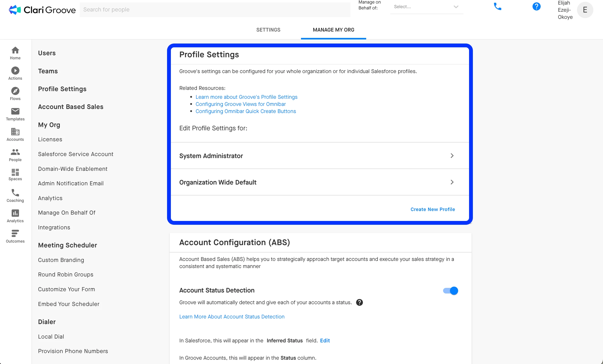Select Account Based Sales menu item
603x364 pixels.
click(71, 107)
